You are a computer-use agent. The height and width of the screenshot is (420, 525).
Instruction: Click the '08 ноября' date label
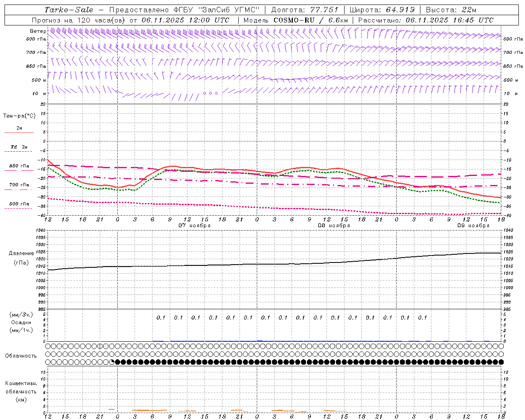point(334,226)
